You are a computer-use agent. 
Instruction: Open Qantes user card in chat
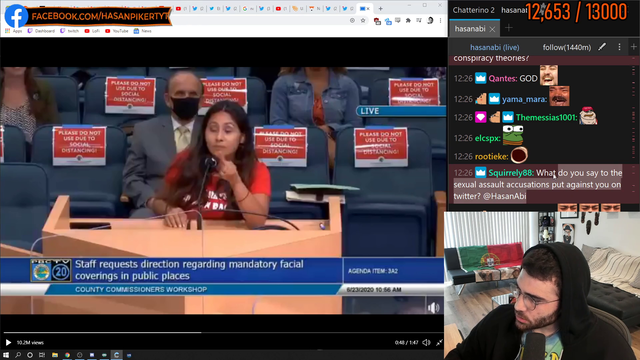502,78
